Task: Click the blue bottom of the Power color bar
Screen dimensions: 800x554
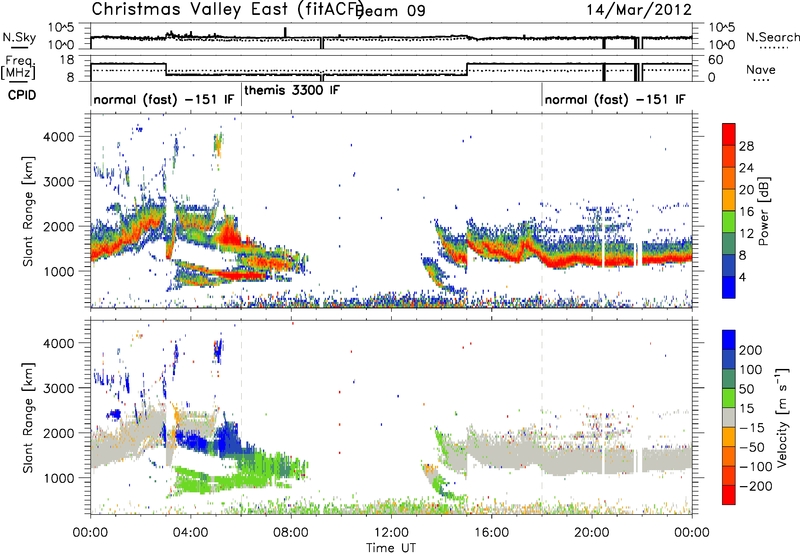Action: [729, 287]
